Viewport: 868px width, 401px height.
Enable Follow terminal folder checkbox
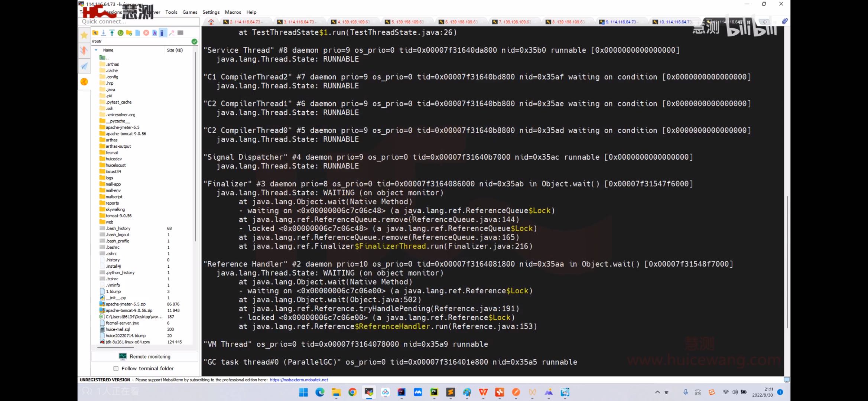click(x=116, y=368)
